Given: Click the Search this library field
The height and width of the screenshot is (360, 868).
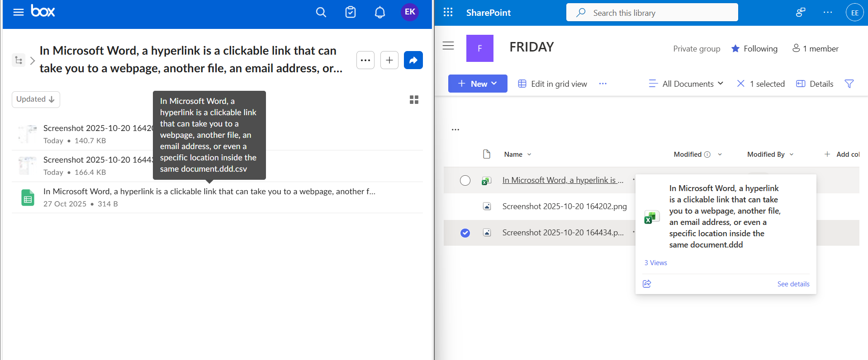Looking at the screenshot, I should [x=652, y=12].
